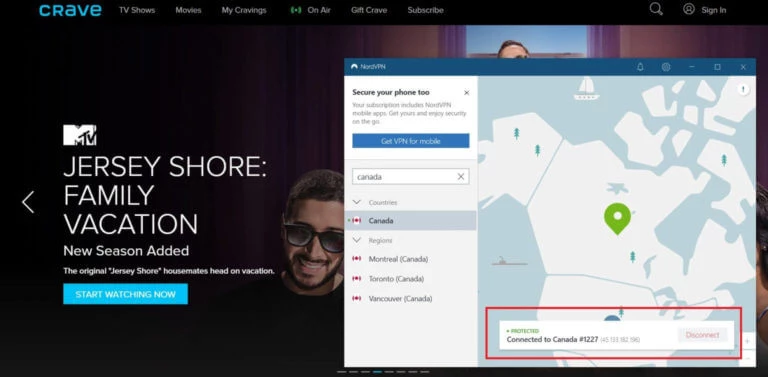Click the NordVPN logo in title bar
Screen dimensions: 768x377
click(x=355, y=67)
